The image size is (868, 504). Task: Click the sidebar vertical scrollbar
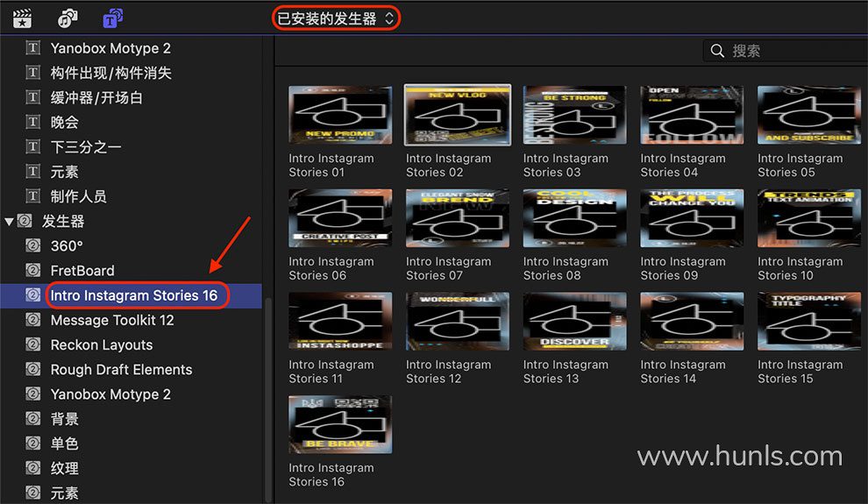[x=268, y=400]
